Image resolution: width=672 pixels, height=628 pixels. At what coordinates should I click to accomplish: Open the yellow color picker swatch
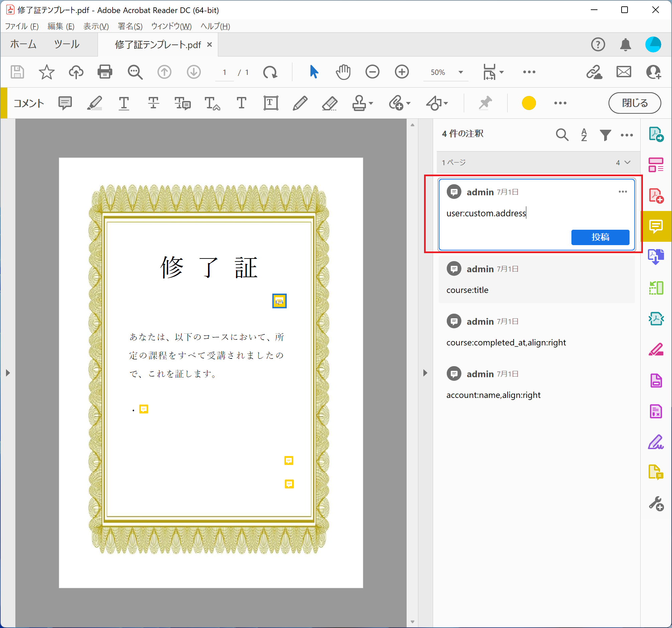529,103
